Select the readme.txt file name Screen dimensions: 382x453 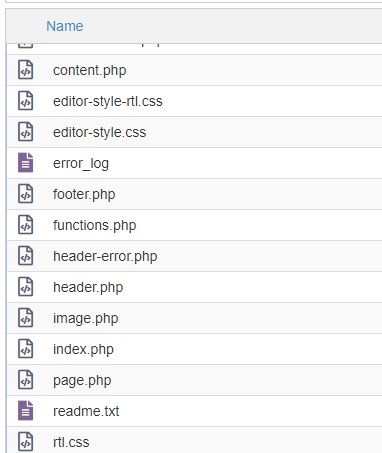(x=86, y=411)
